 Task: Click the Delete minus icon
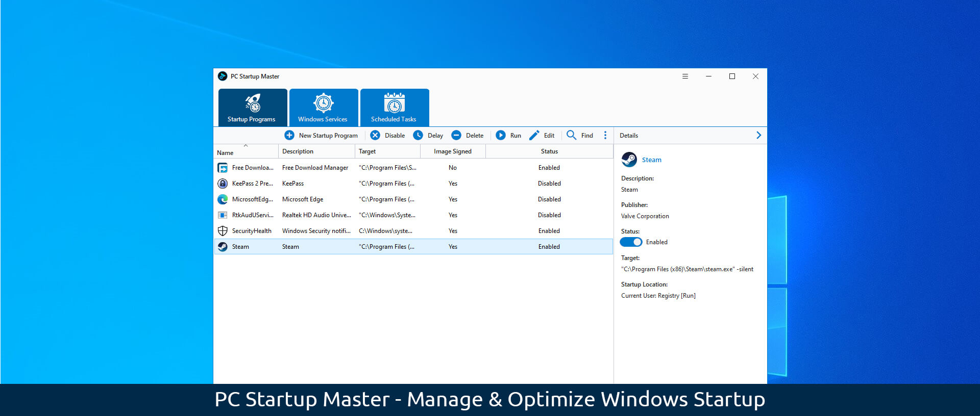[x=456, y=135]
